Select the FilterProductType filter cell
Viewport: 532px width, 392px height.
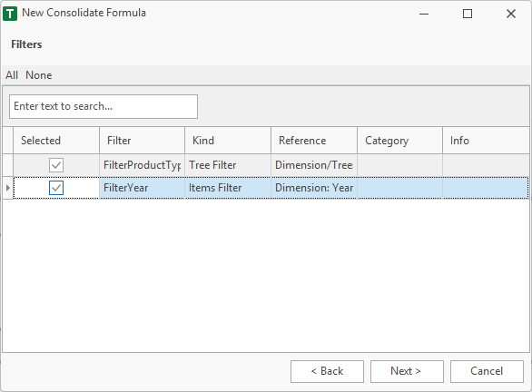tap(143, 165)
